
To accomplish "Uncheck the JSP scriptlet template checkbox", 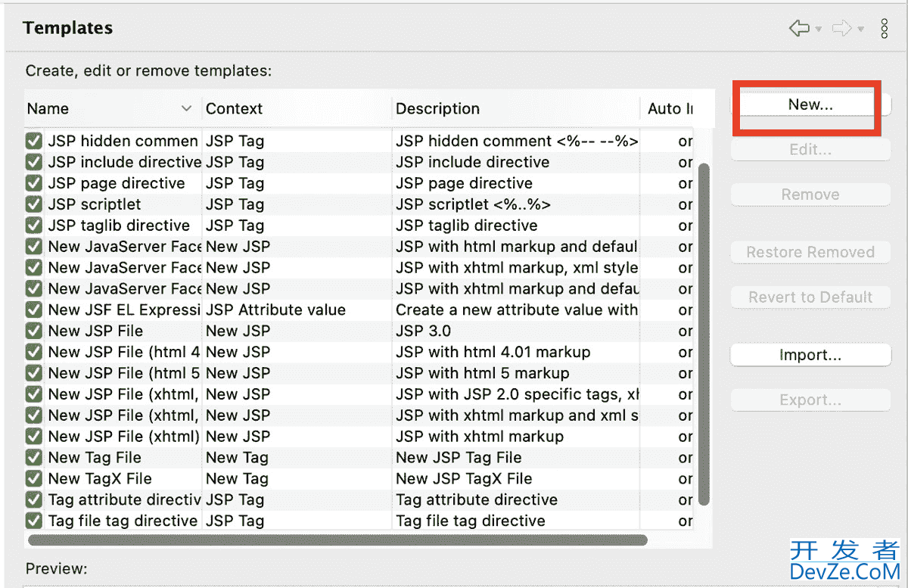I will pos(34,204).
